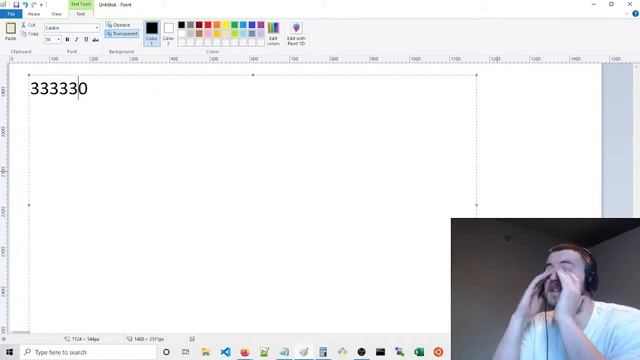Click the Paste clipboard icon

click(11, 28)
